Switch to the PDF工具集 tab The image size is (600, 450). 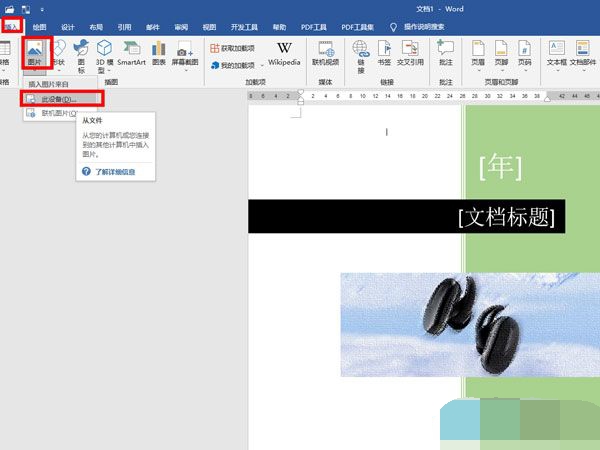[360, 27]
